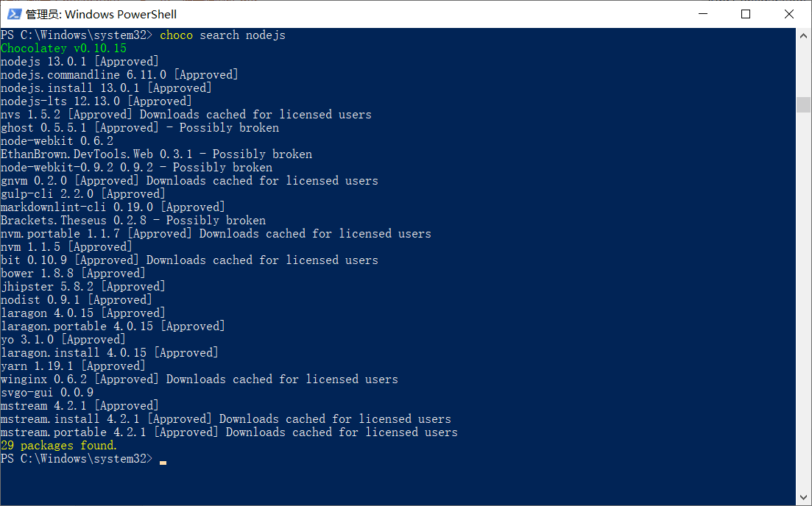812x506 pixels.
Task: Click the scrollbar down arrow
Action: point(804,498)
